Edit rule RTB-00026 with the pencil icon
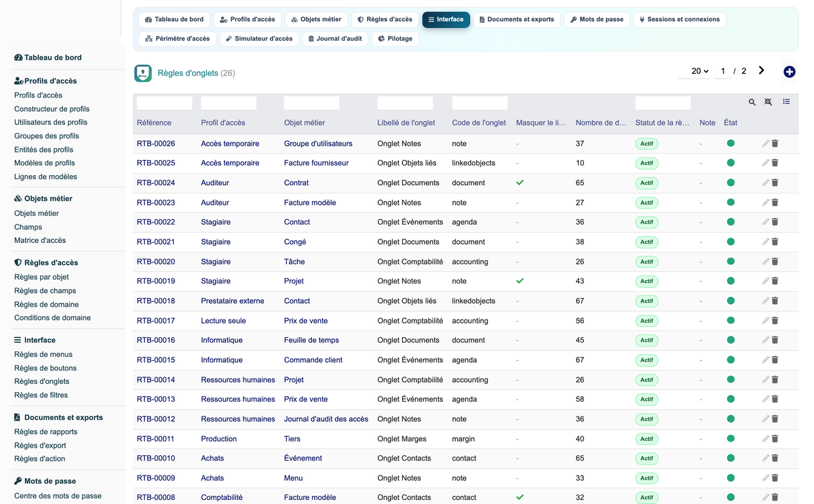This screenshot has height=504, width=814. pyautogui.click(x=766, y=143)
